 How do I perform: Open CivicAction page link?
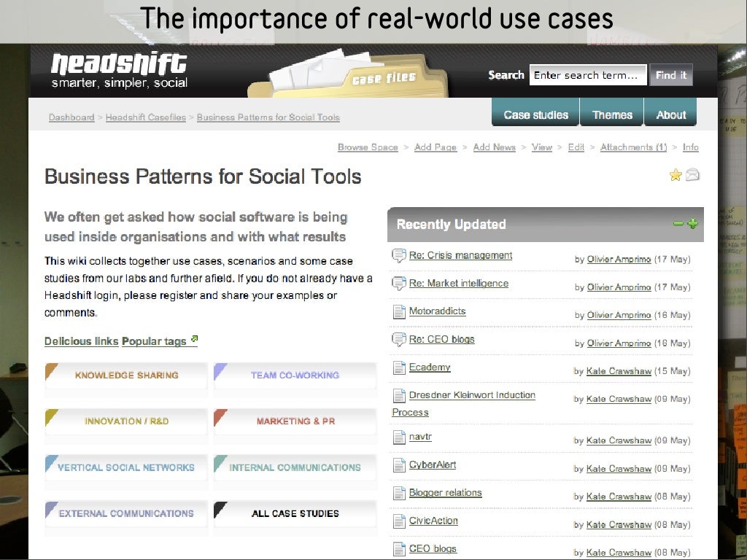tap(433, 521)
